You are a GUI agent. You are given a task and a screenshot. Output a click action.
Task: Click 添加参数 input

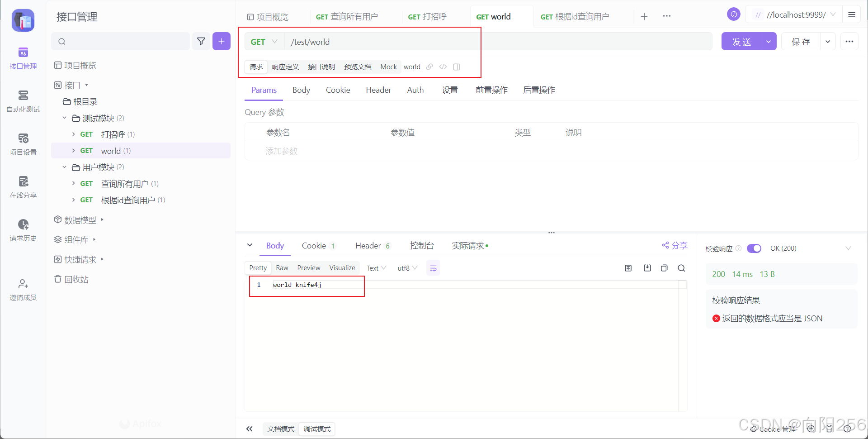[x=281, y=151]
